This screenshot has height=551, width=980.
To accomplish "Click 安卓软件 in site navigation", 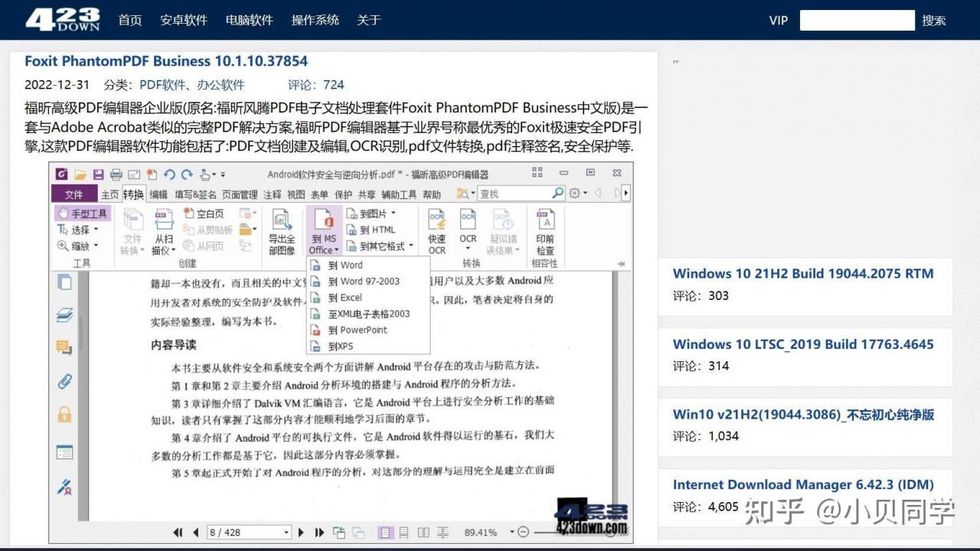I will pos(184,20).
